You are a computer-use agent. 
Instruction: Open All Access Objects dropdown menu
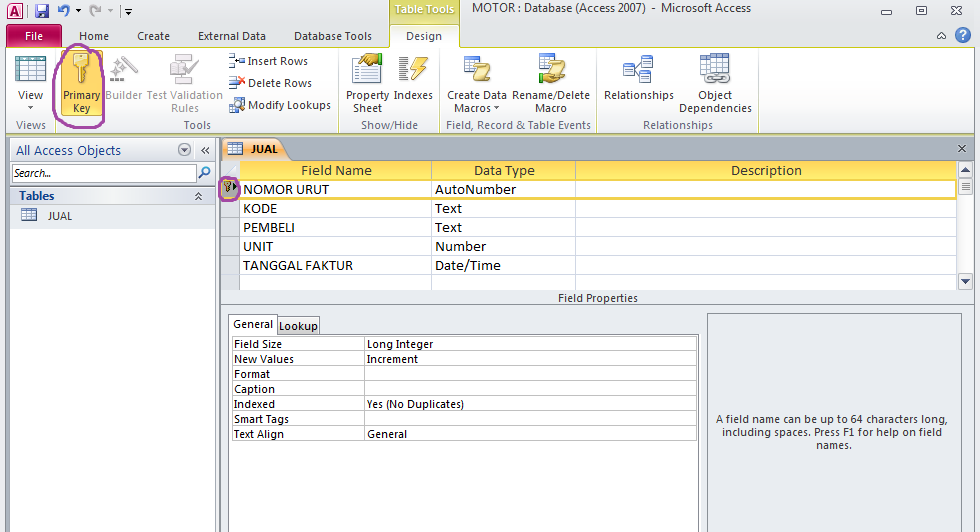184,150
